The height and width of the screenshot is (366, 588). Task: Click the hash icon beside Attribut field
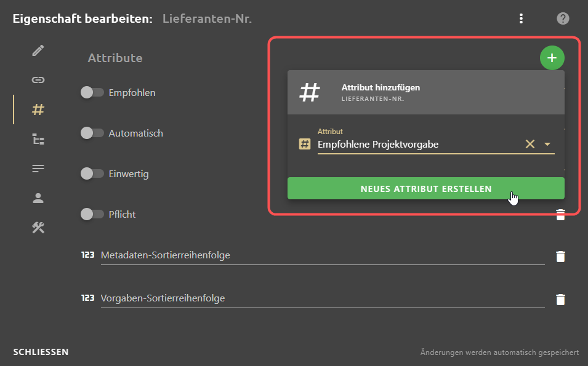click(x=305, y=144)
